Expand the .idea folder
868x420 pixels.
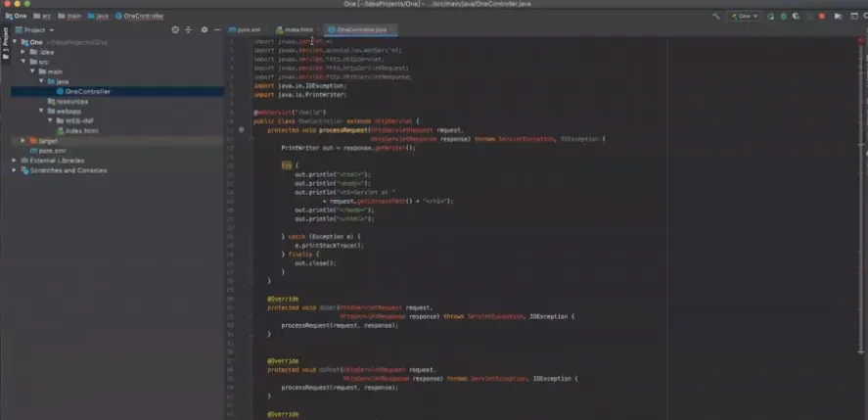(23, 52)
